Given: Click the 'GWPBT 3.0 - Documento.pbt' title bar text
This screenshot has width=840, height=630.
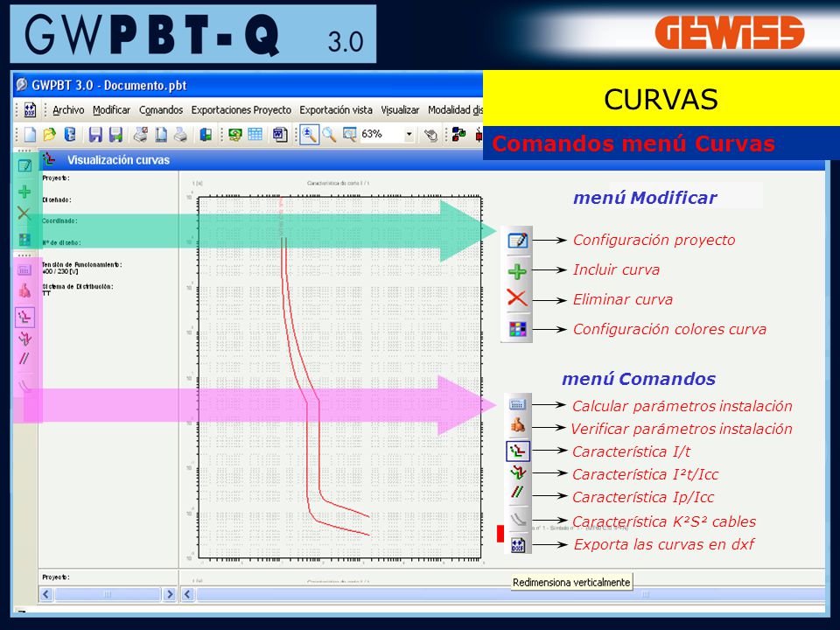Looking at the screenshot, I should coord(108,85).
